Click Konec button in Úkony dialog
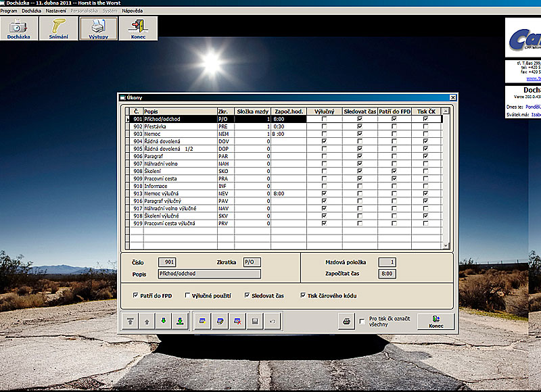 pos(436,321)
